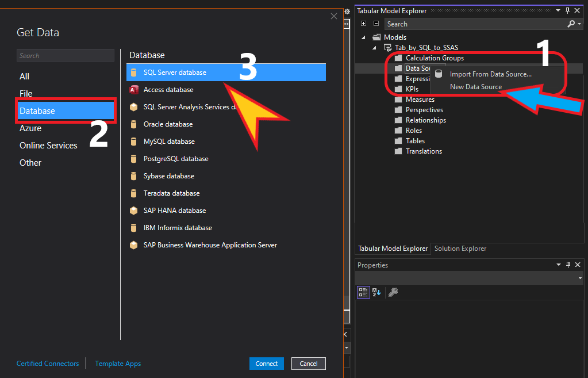
Task: Collapse the Models tree node
Action: (x=363, y=37)
